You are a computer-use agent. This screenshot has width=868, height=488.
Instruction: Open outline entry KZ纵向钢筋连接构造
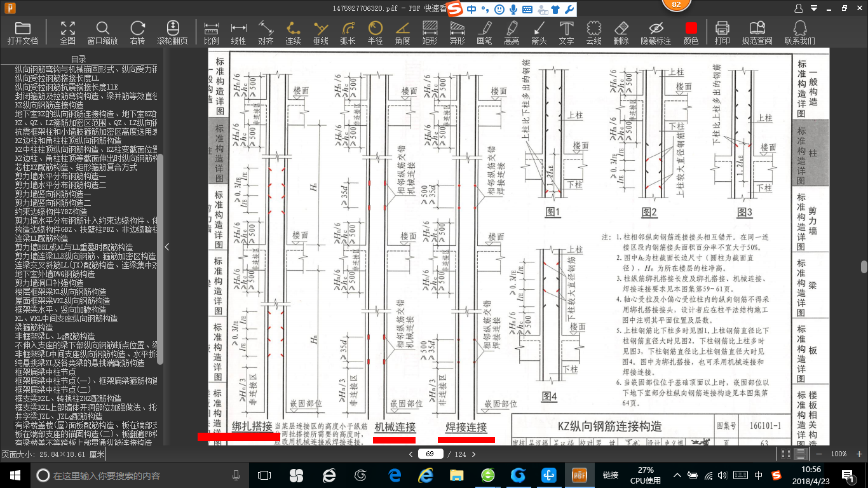[49, 105]
